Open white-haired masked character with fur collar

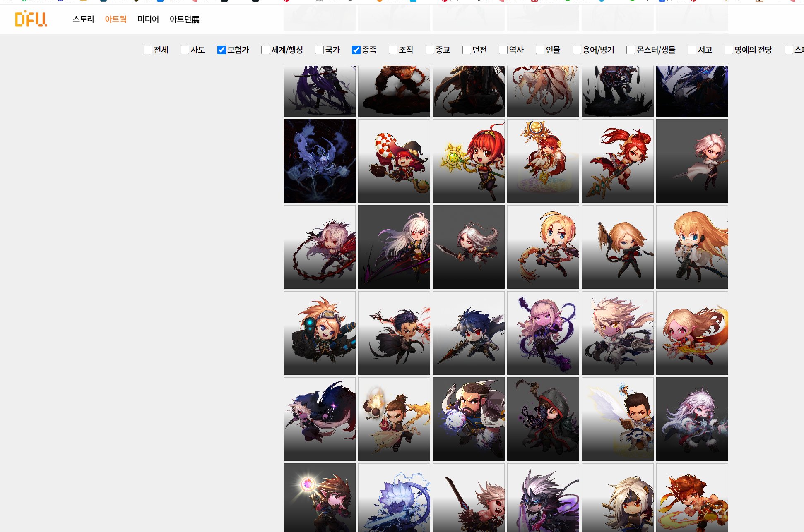point(692,419)
